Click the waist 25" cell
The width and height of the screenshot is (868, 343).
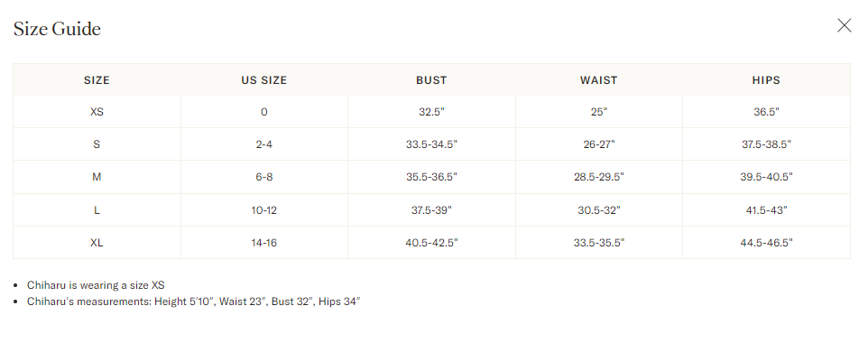tap(598, 112)
